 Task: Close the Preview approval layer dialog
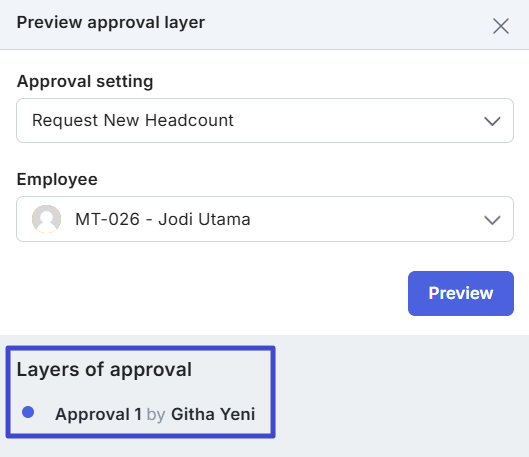pyautogui.click(x=501, y=26)
